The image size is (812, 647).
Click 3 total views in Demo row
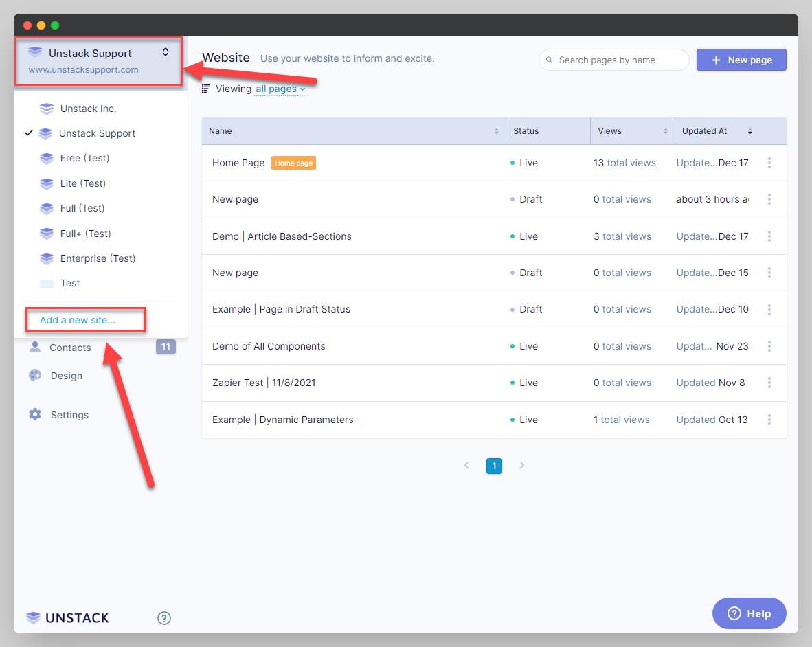point(622,236)
